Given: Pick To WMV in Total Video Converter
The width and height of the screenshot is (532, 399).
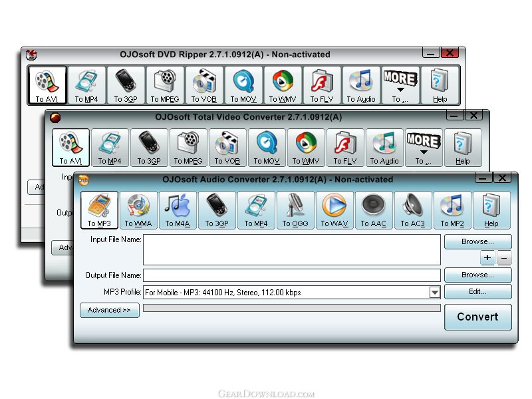Looking at the screenshot, I should 306,148.
